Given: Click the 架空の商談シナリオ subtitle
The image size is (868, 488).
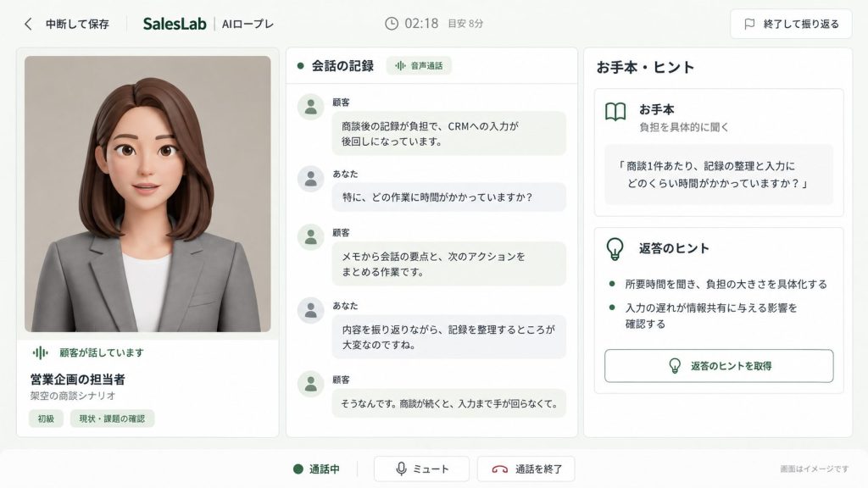Looking at the screenshot, I should pyautogui.click(x=73, y=396).
